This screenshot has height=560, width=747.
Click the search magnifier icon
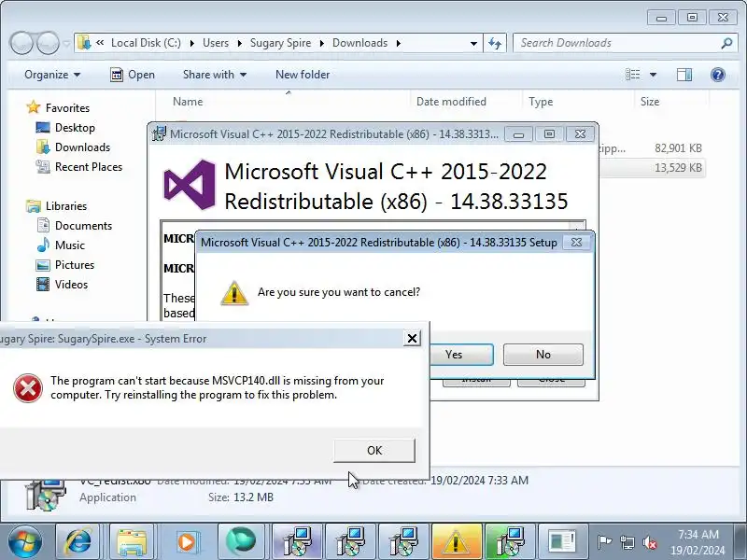726,43
